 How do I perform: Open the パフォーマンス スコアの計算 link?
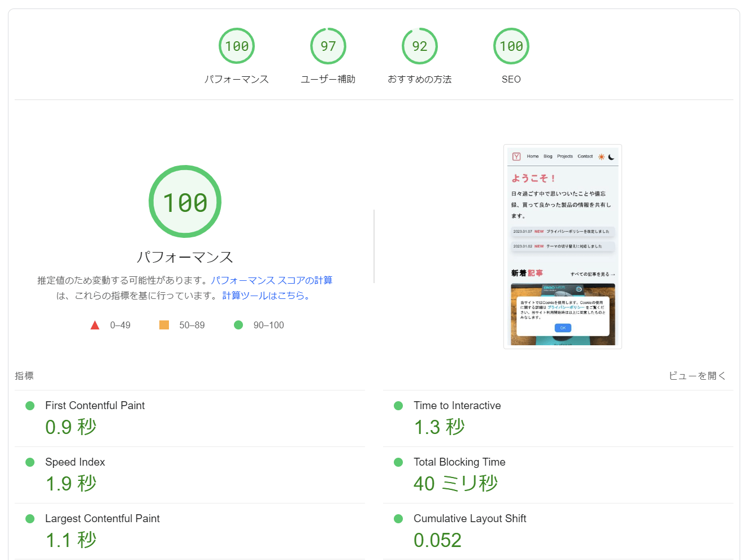coord(271,280)
